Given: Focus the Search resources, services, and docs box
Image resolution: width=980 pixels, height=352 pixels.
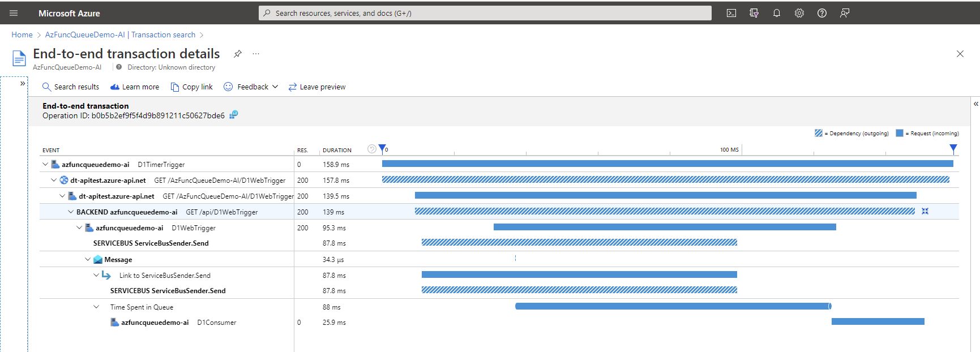Looking at the screenshot, I should click(x=485, y=13).
